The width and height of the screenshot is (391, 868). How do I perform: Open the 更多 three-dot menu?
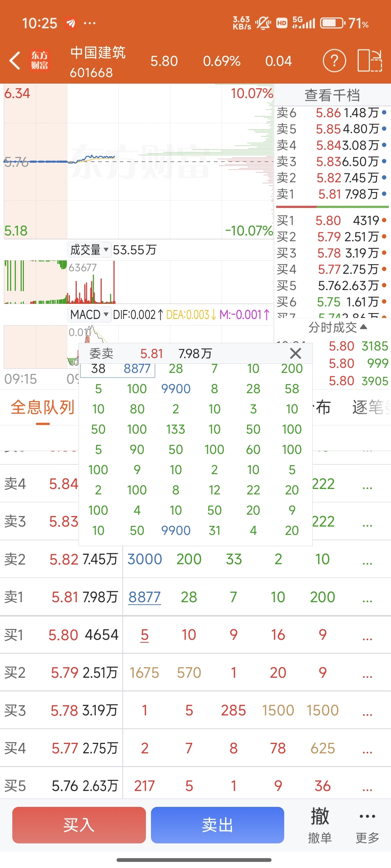point(367,826)
